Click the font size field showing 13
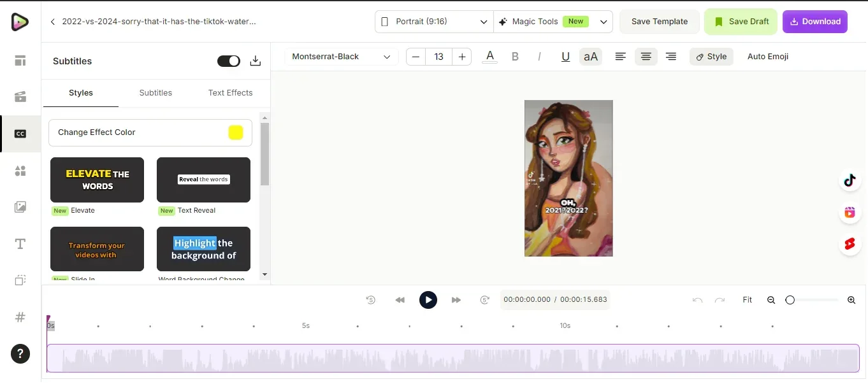This screenshot has height=384, width=868. 439,57
